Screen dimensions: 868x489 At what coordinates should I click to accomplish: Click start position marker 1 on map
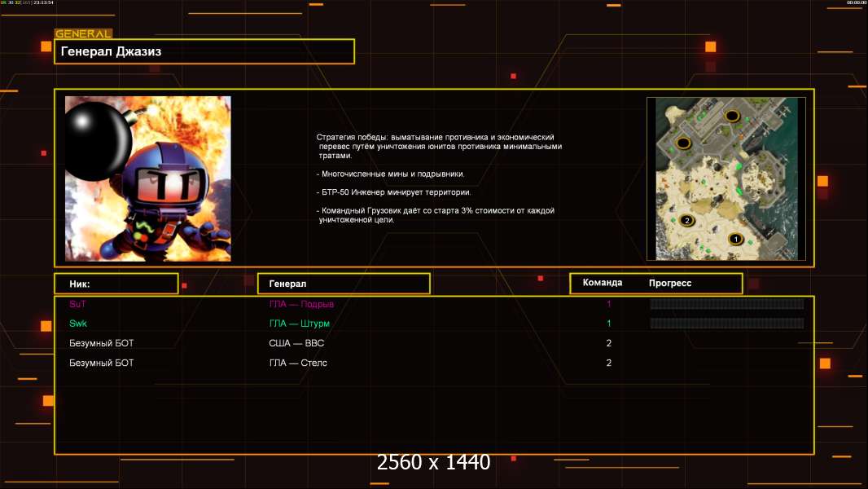(x=736, y=240)
